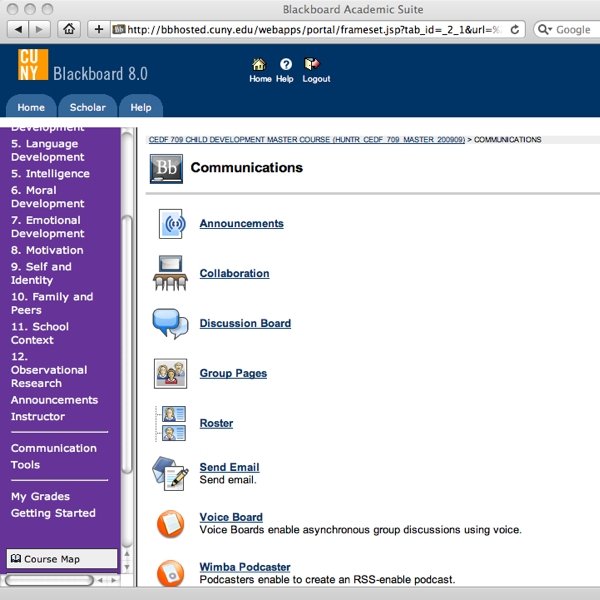Select 8. Motivation in sidebar
600x600 pixels.
click(47, 250)
